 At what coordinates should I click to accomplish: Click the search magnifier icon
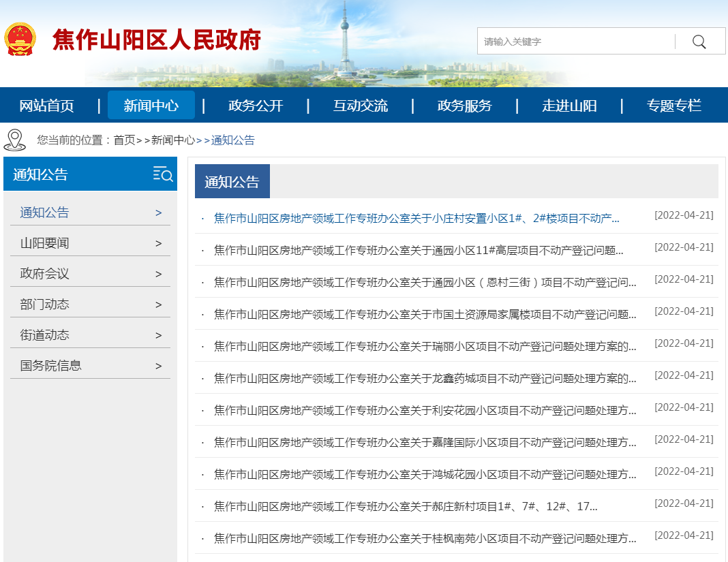point(699,41)
